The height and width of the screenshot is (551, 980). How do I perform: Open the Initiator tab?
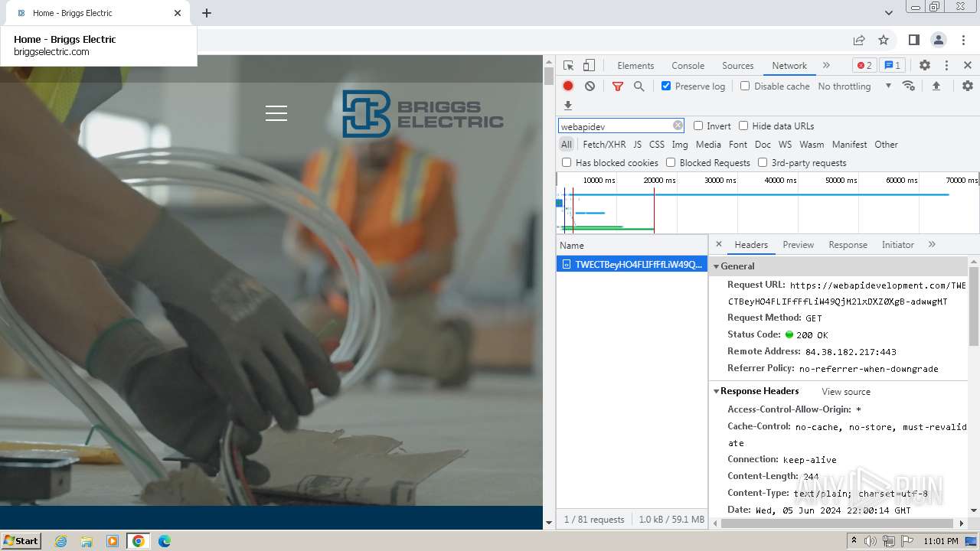coord(897,245)
